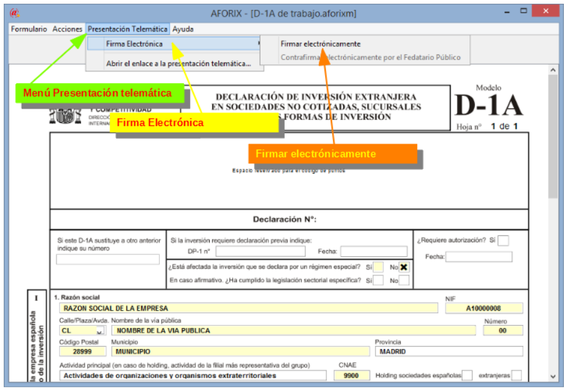The height and width of the screenshot is (392, 567).
Task: Click the DP-1 nº input field
Action: click(x=260, y=252)
